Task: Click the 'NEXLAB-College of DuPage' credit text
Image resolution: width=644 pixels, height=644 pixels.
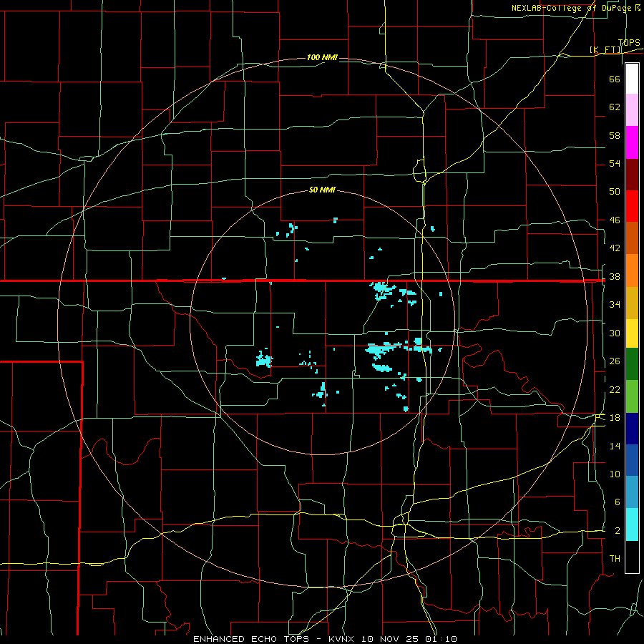Action: click(572, 8)
